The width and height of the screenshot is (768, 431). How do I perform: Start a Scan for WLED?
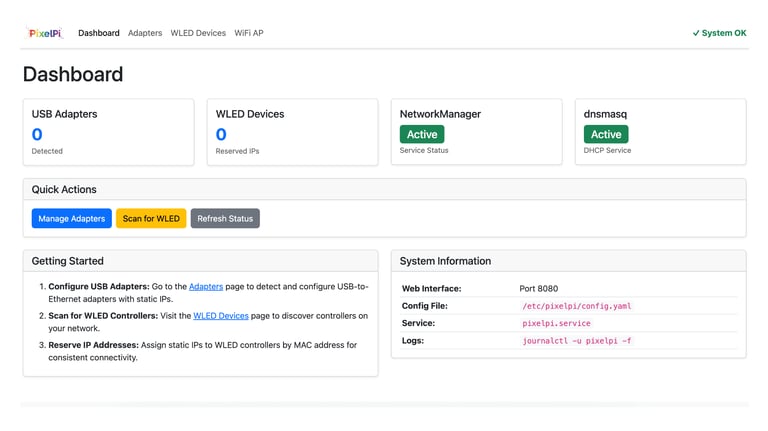point(151,218)
